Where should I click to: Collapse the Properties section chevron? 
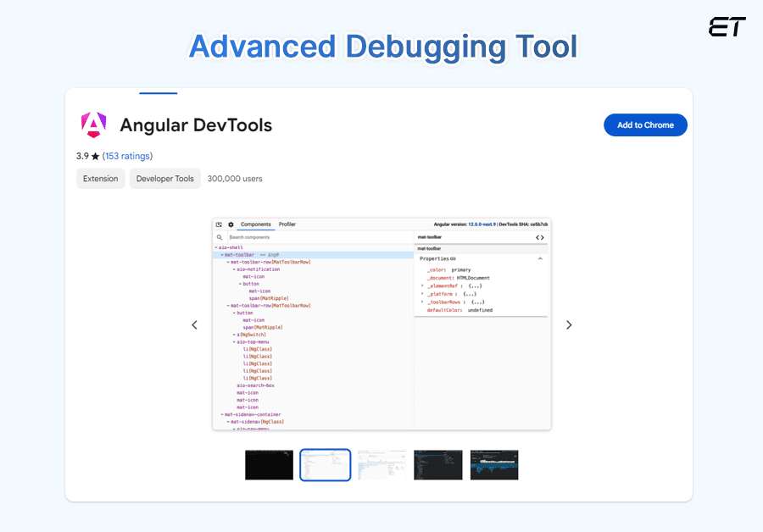pyautogui.click(x=540, y=258)
